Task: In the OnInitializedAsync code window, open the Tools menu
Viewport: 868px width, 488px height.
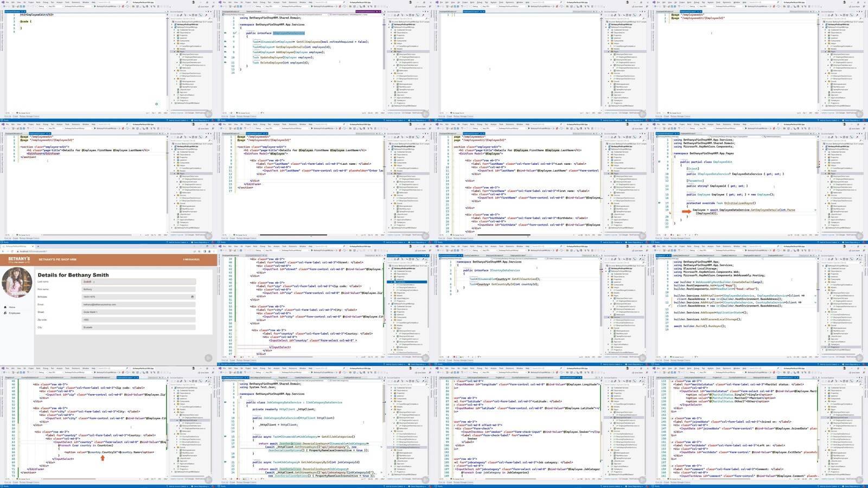Action: click(x=719, y=124)
